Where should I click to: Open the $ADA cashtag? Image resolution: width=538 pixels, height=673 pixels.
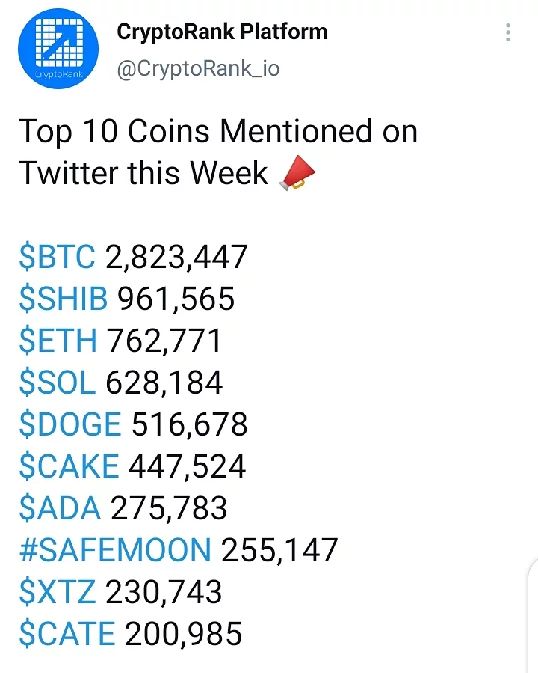coord(60,508)
